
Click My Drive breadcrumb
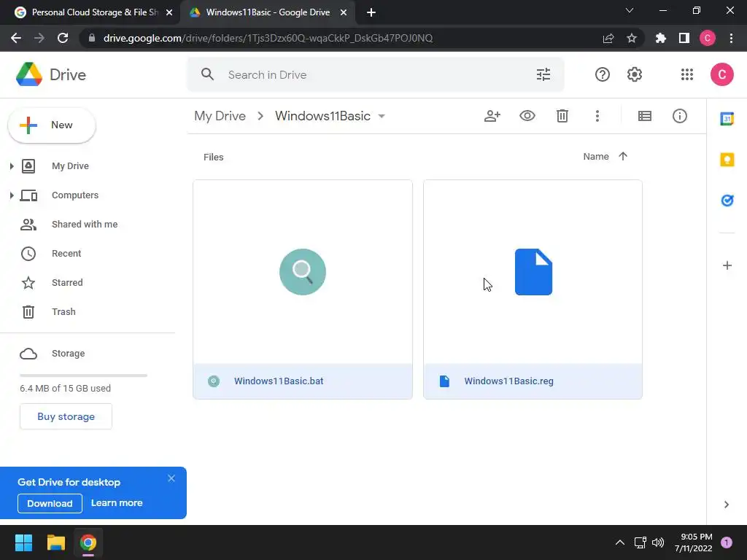(x=220, y=116)
